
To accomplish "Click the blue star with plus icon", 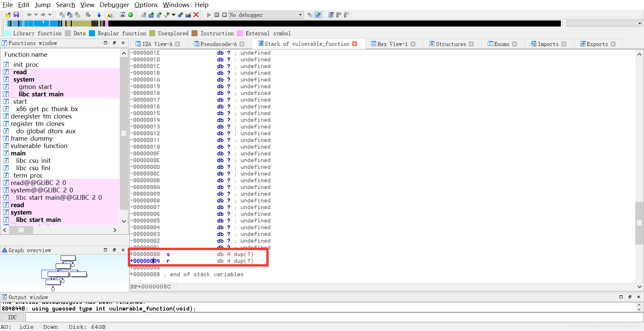I will pyautogui.click(x=180, y=15).
